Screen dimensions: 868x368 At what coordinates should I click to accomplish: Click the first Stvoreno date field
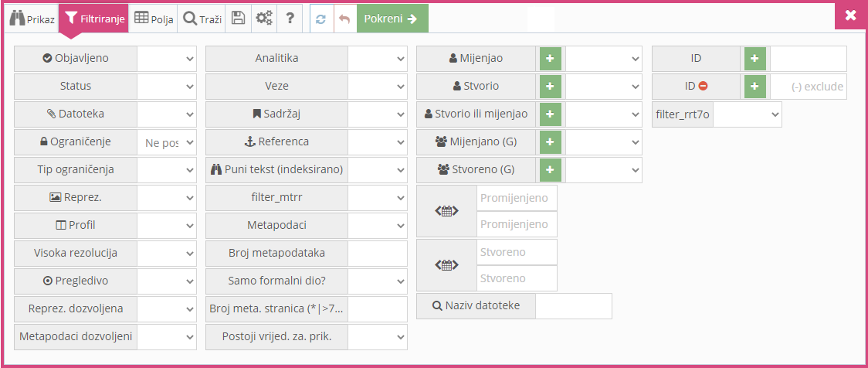tap(517, 252)
